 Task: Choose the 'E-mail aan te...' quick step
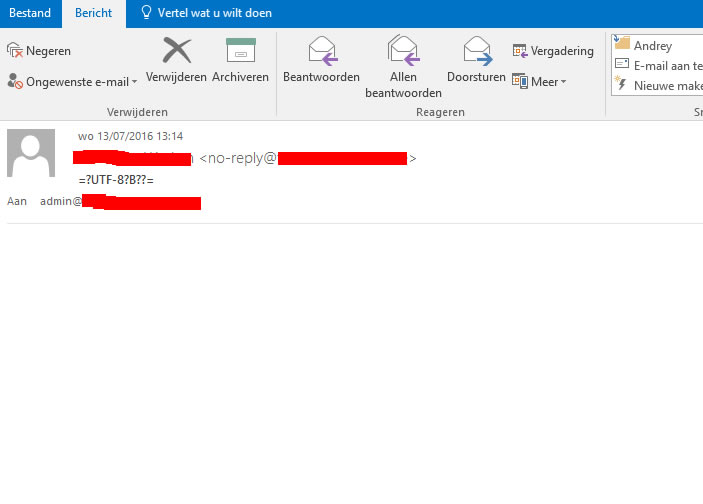658,65
